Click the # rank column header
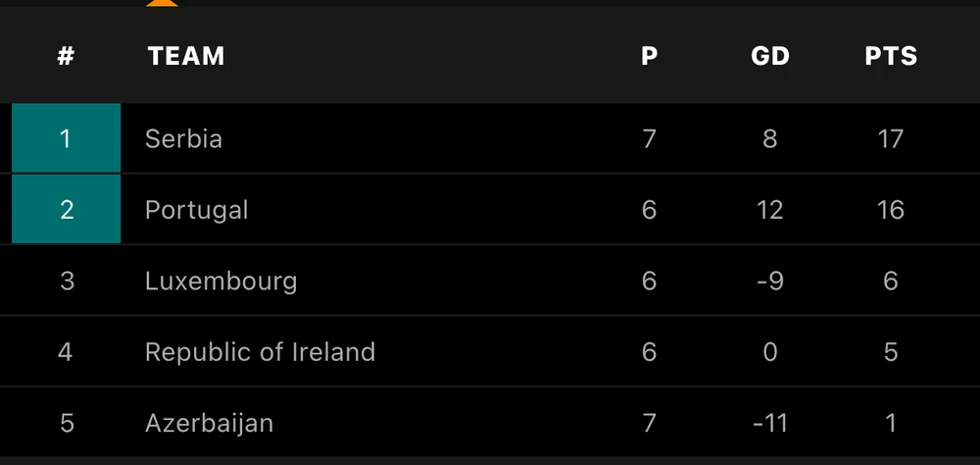 click(66, 56)
